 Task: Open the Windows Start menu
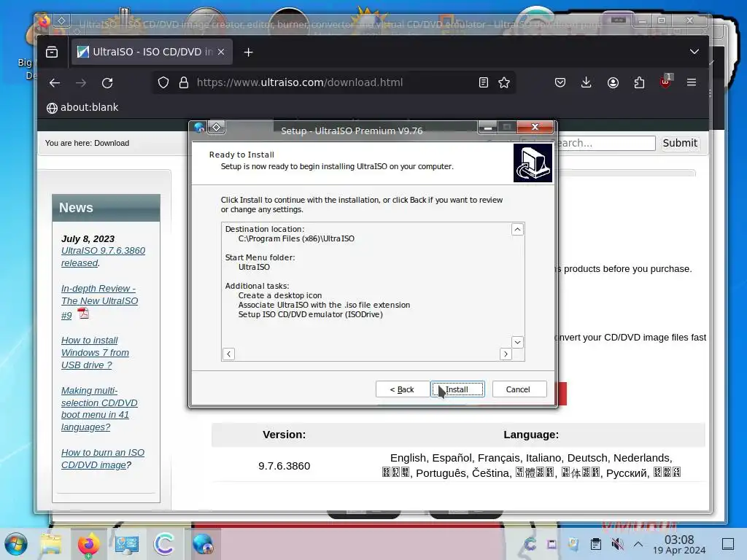16,544
